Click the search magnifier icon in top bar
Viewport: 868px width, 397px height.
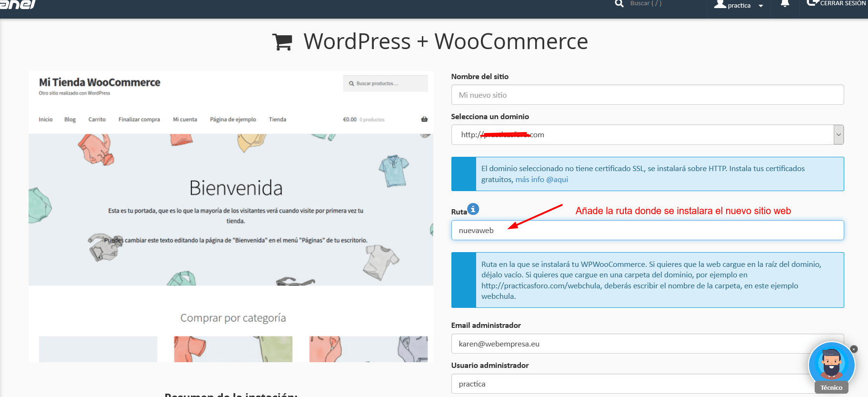619,3
